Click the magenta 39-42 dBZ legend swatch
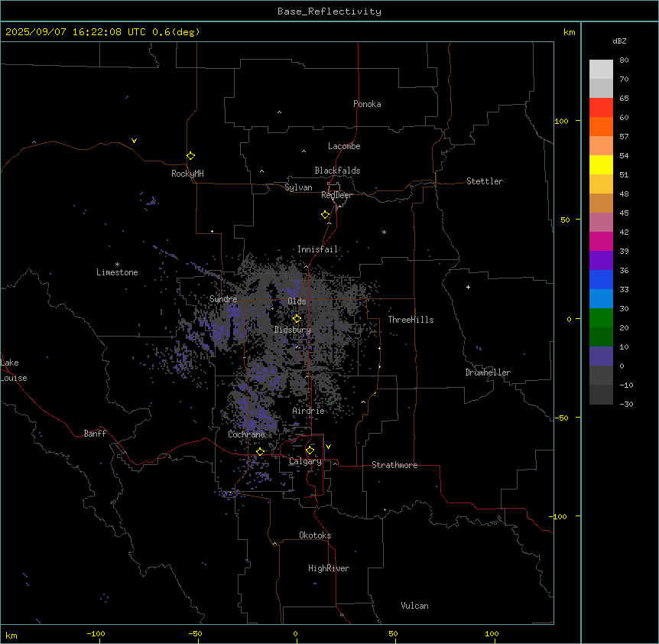The width and height of the screenshot is (659, 644). click(x=601, y=241)
